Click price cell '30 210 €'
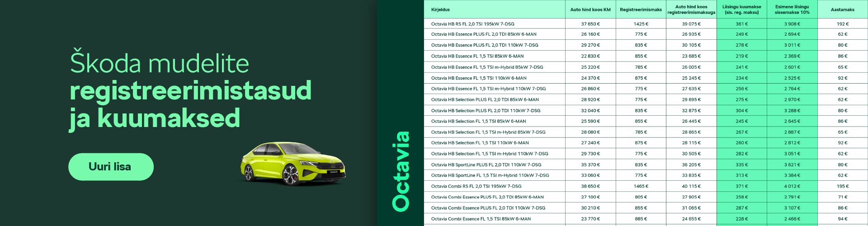 (590, 208)
